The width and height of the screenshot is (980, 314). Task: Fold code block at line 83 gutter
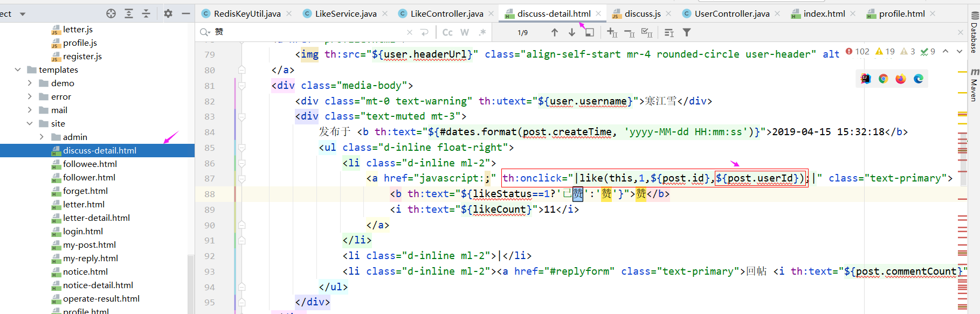(x=242, y=116)
